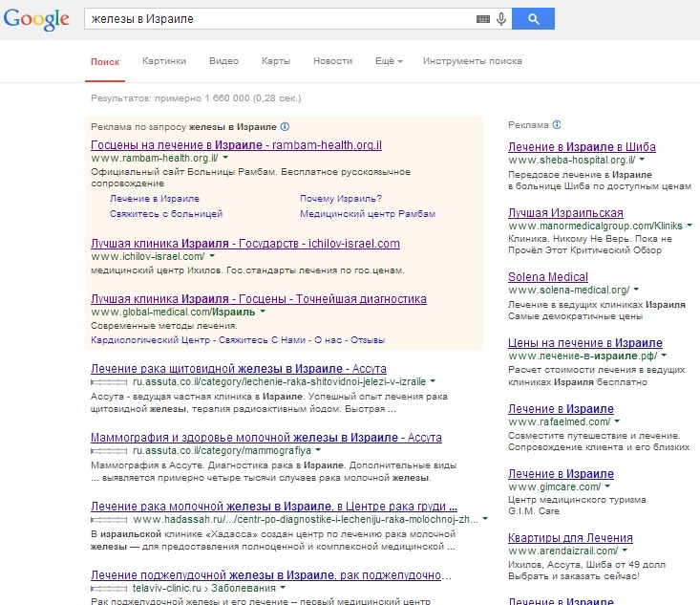Open sidebar ad Цены на лечение в Израиле
Image resolution: width=700 pixels, height=605 pixels.
point(585,343)
